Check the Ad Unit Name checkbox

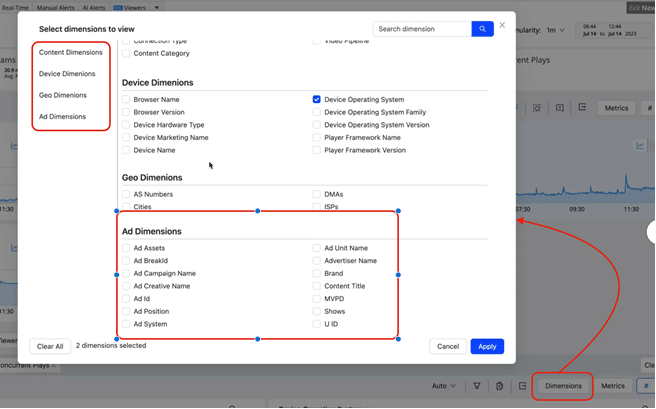317,248
